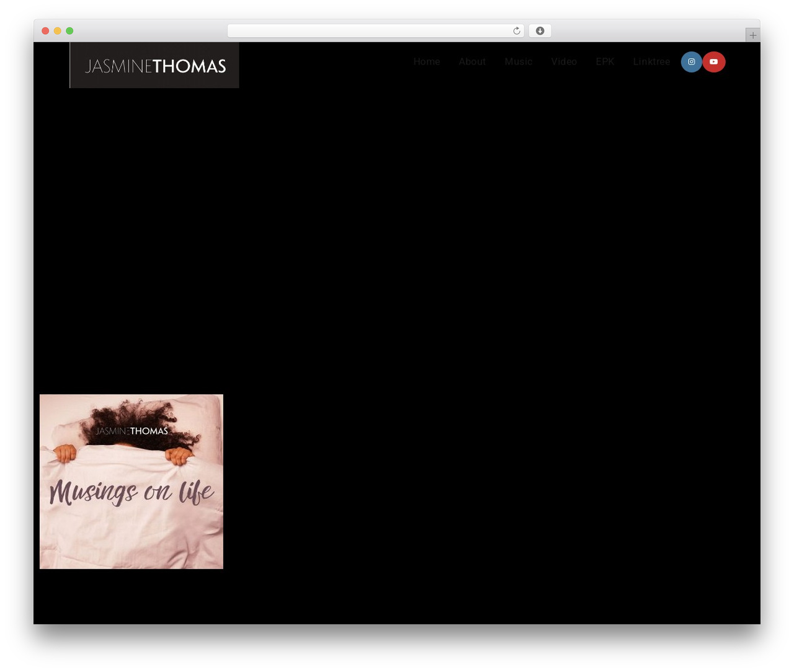Click the Jasmine Thomas header logo
794x672 pixels.
[154, 65]
